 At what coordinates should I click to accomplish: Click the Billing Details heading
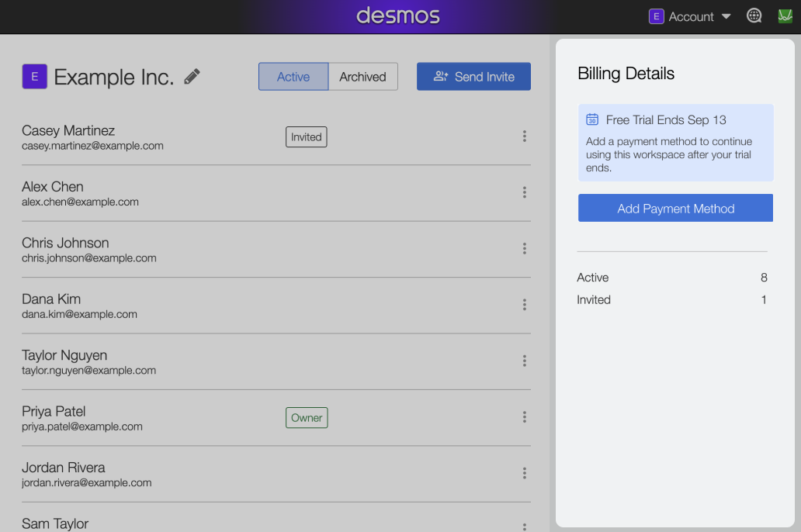626,74
